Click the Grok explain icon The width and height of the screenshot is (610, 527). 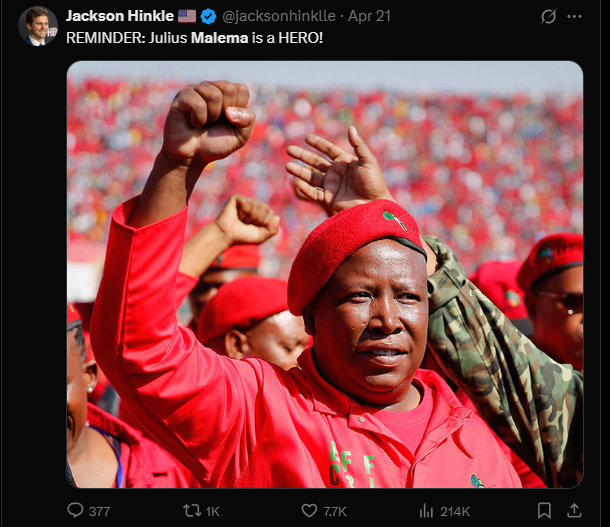pyautogui.click(x=548, y=17)
